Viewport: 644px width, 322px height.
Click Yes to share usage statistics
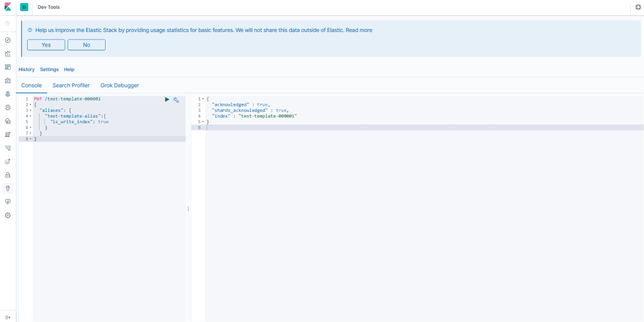point(46,45)
